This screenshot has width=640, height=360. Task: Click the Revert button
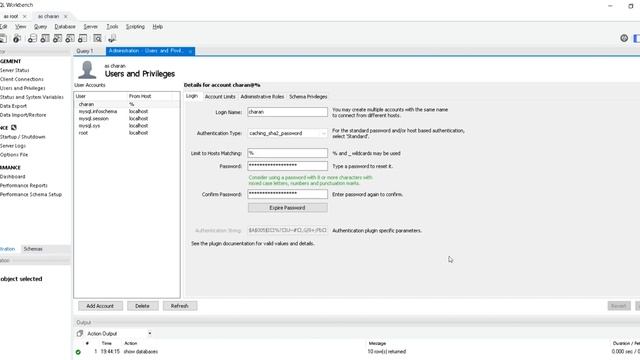(x=619, y=306)
